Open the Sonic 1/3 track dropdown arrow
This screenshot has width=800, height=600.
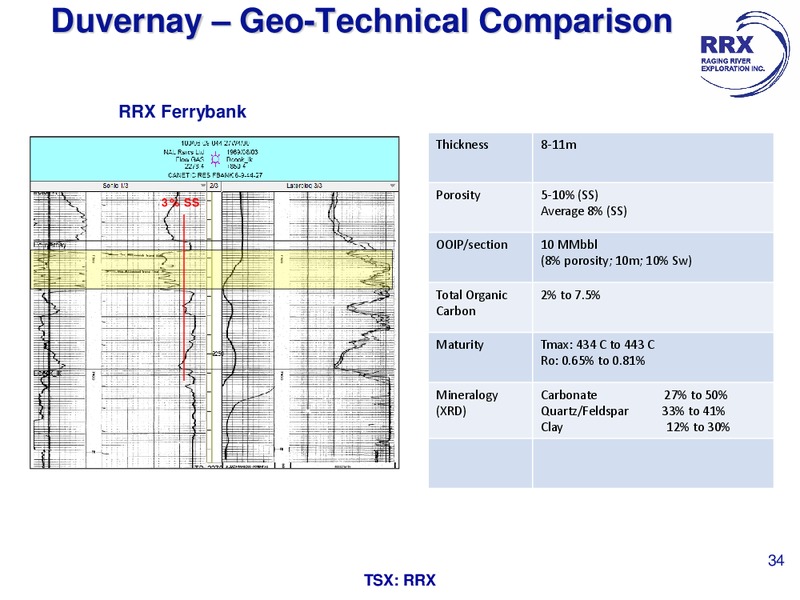pyautogui.click(x=203, y=186)
